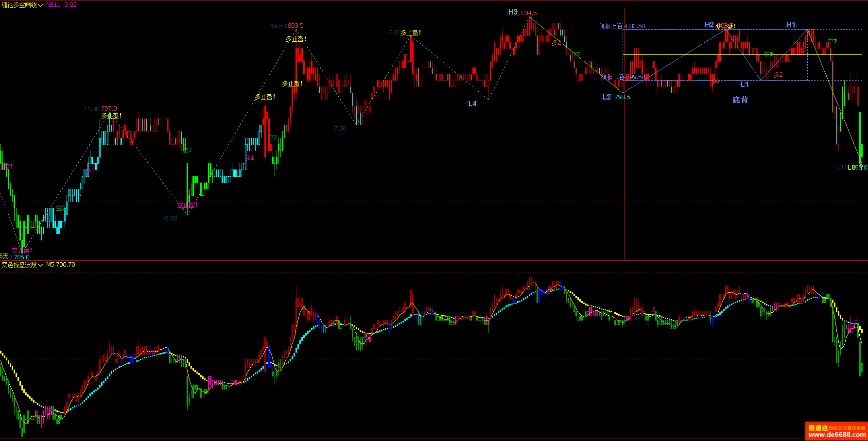The image size is (868, 441).
Task: Select the L1 low point marker
Action: pos(744,85)
